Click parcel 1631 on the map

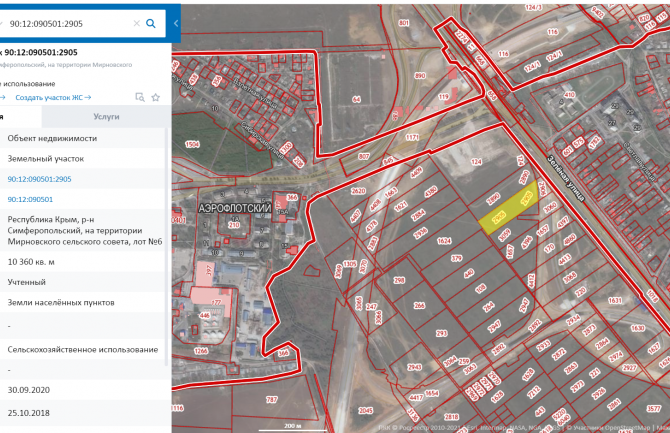(615, 300)
